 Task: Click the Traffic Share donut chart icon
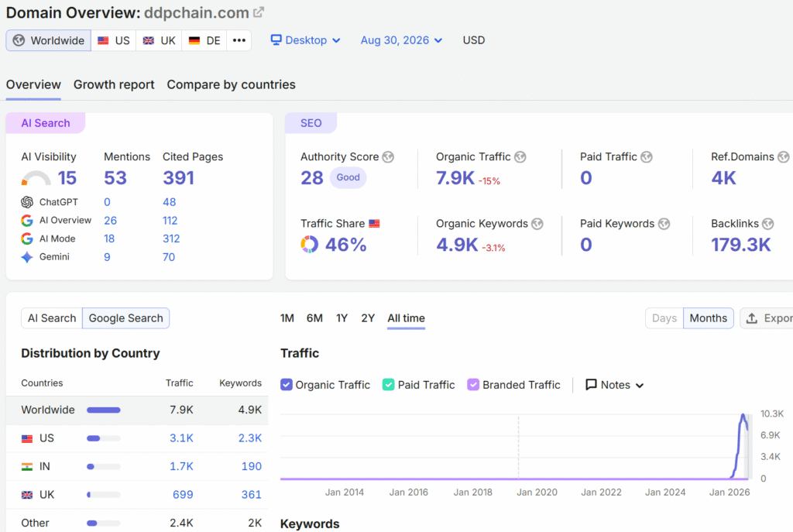pos(310,244)
